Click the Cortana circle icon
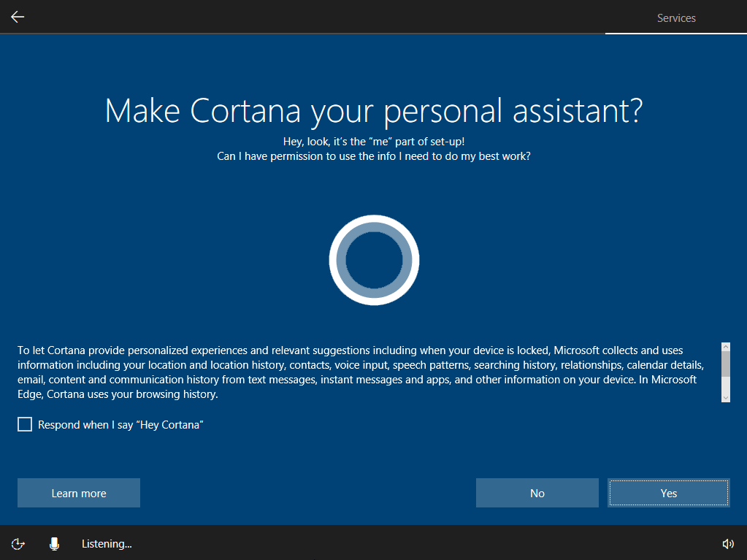747x560 pixels. click(x=373, y=260)
